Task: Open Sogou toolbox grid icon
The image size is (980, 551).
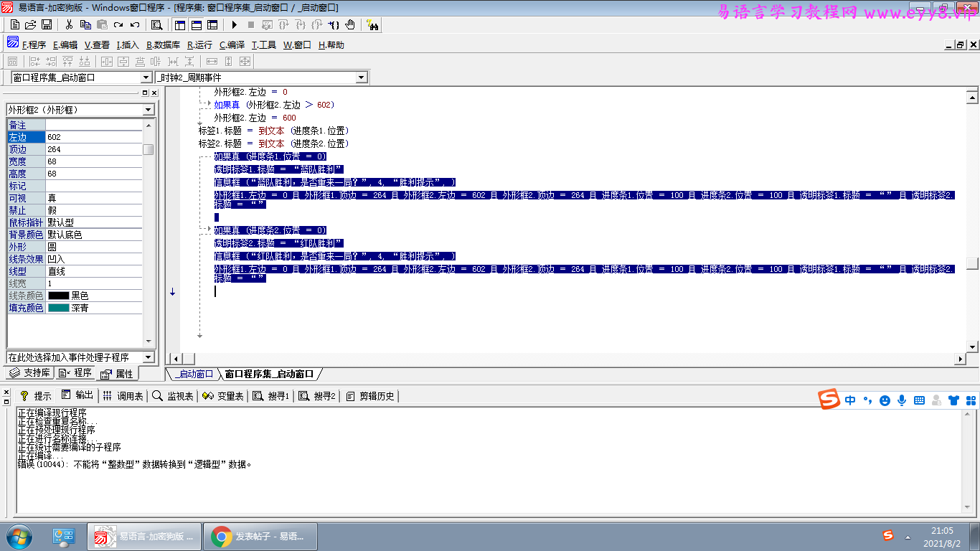Action: point(971,400)
